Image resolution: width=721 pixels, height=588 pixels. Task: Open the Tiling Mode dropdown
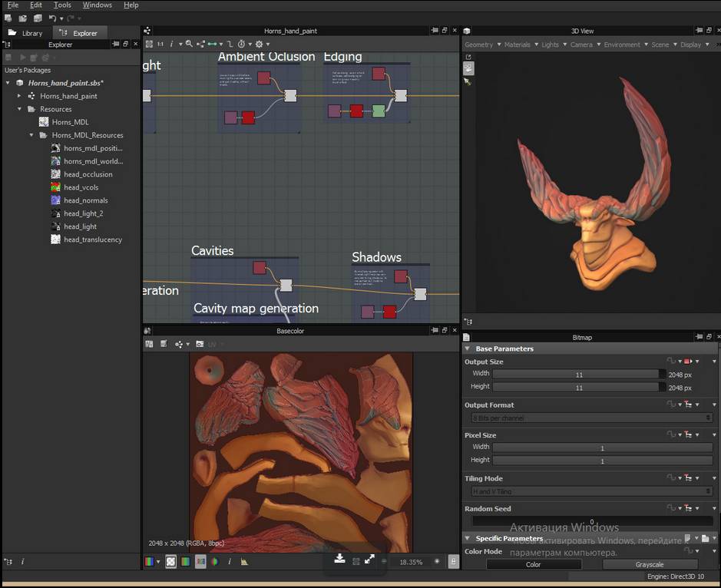tap(590, 491)
